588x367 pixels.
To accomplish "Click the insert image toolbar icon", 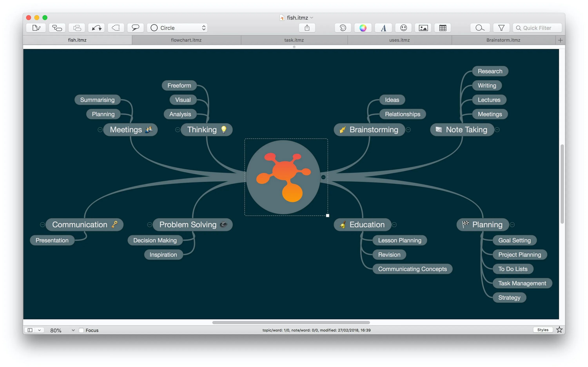I will [423, 28].
